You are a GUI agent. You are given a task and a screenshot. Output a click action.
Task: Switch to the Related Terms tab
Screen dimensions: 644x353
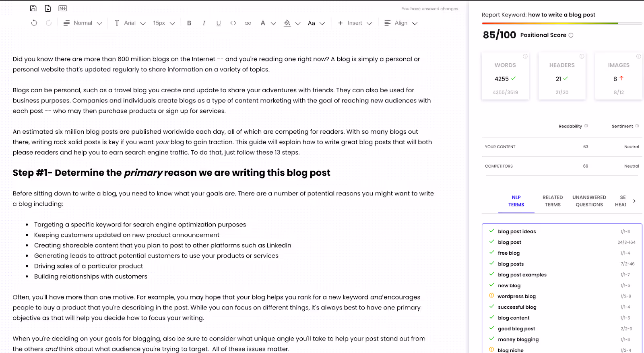point(553,201)
